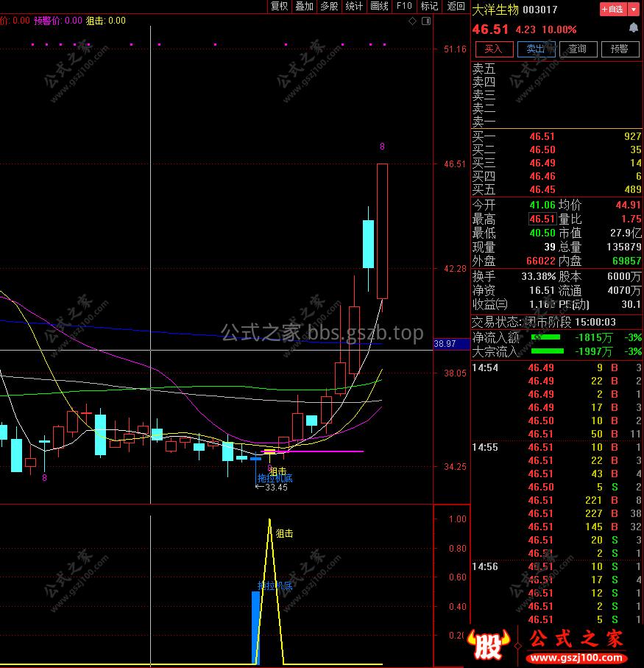Click the 1.00 indicator axis label
Image resolution: width=644 pixels, height=668 pixels.
tap(458, 519)
